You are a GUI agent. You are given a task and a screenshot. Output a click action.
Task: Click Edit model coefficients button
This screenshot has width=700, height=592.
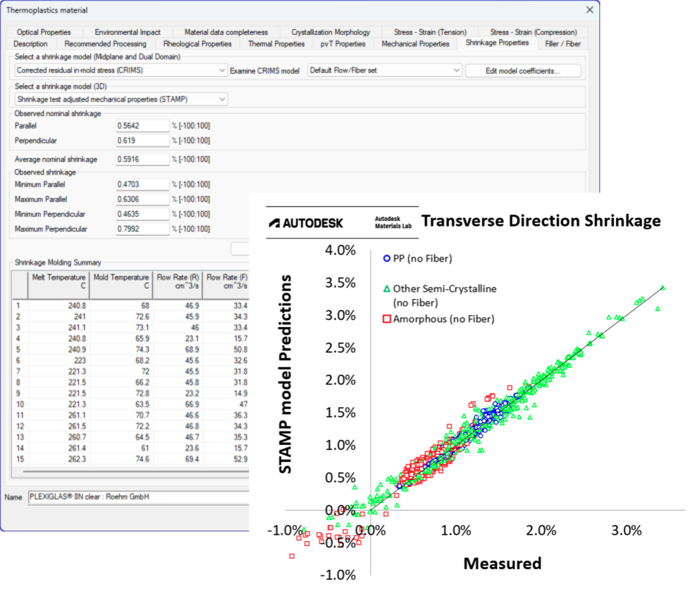pyautogui.click(x=523, y=71)
